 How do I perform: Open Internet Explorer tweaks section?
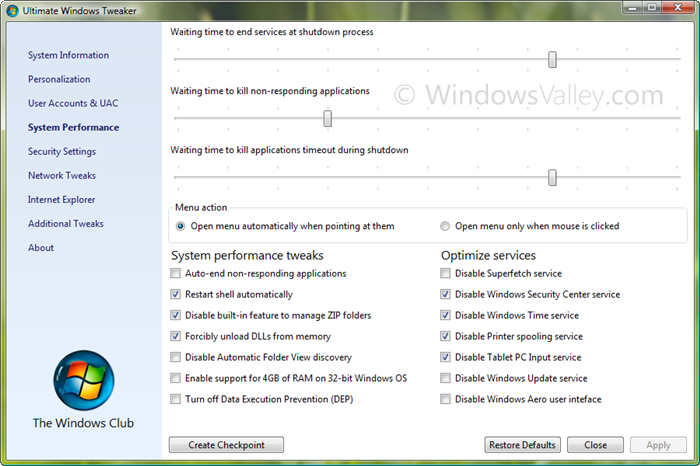pyautogui.click(x=61, y=200)
